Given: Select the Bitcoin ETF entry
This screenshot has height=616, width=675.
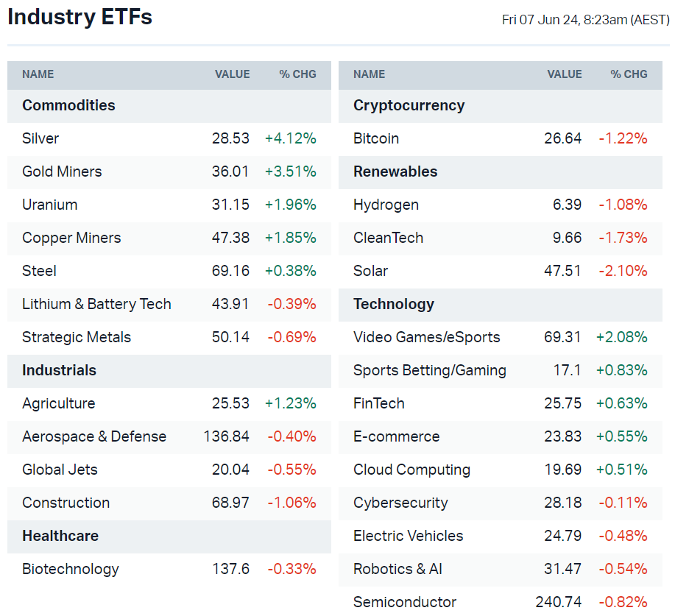Looking at the screenshot, I should pos(376,138).
